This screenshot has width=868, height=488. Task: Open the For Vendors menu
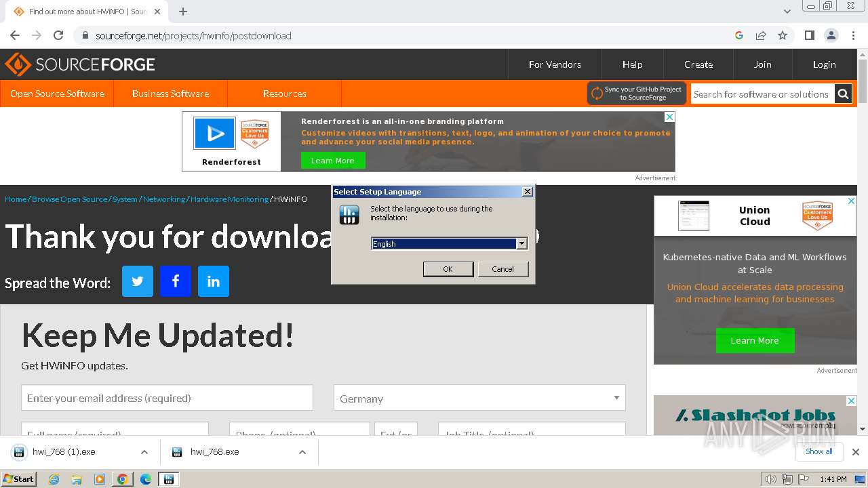point(555,64)
